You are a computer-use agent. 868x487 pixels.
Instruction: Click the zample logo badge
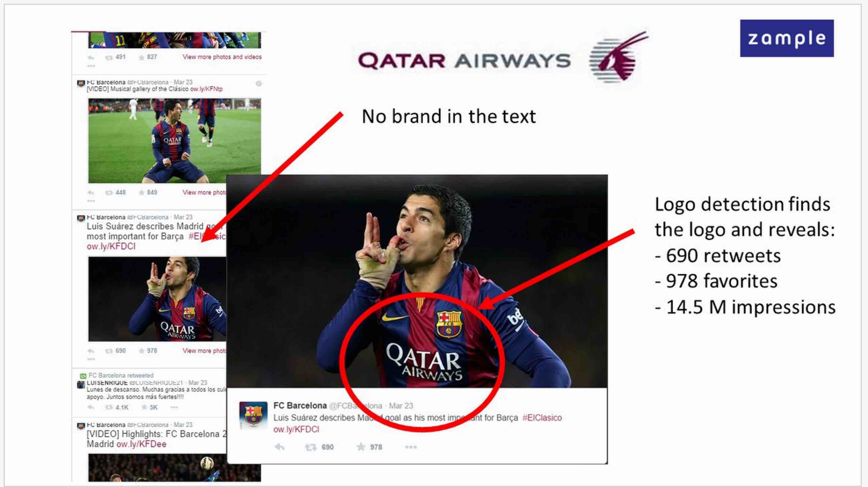coord(787,38)
